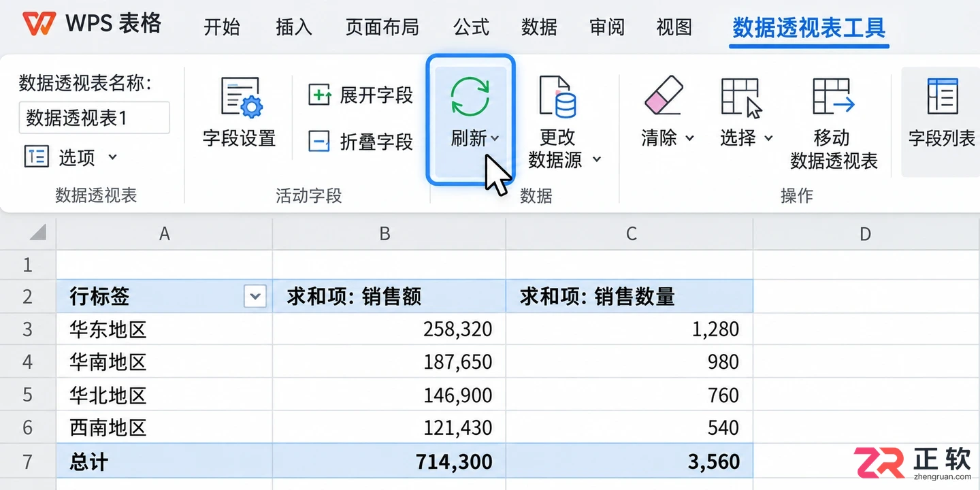Switch to the 视图 tab
Screen dimensions: 980x490
click(674, 27)
